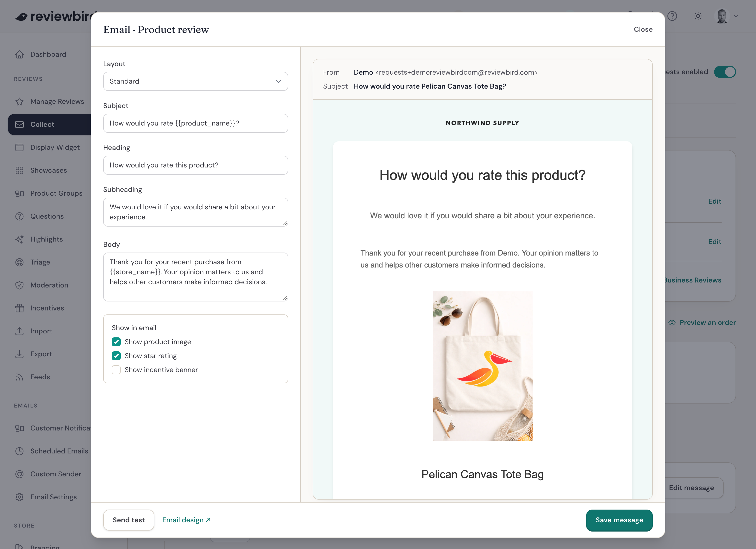Viewport: 756px width, 549px height.
Task: Click the Questions help-circle icon
Action: pos(19,216)
